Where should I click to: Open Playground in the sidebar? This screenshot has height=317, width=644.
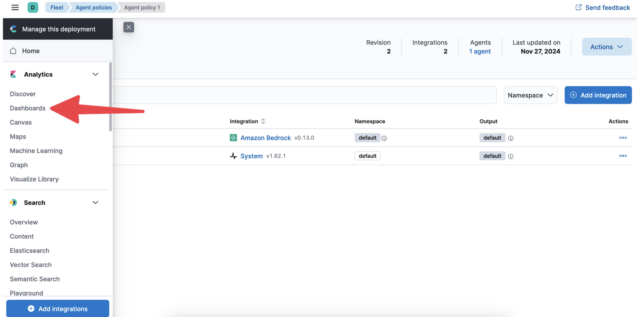[x=26, y=293]
